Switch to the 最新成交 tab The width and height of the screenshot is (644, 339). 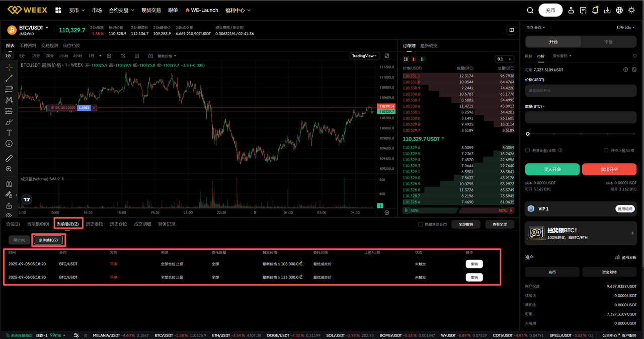(429, 46)
